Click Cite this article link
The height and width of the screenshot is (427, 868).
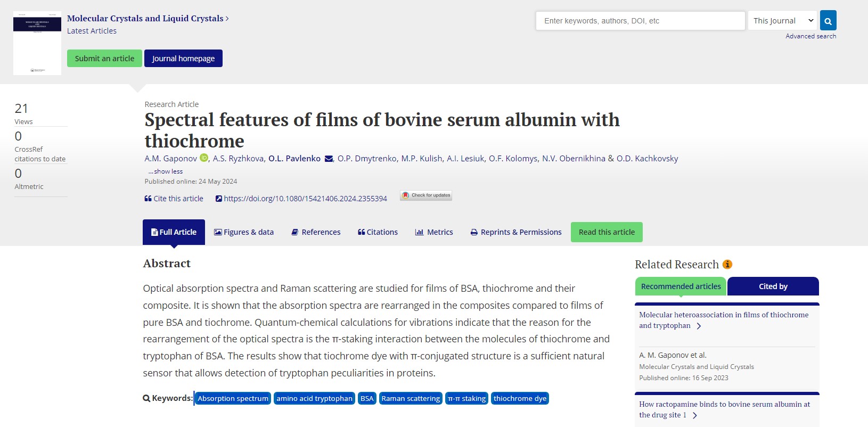pyautogui.click(x=174, y=199)
